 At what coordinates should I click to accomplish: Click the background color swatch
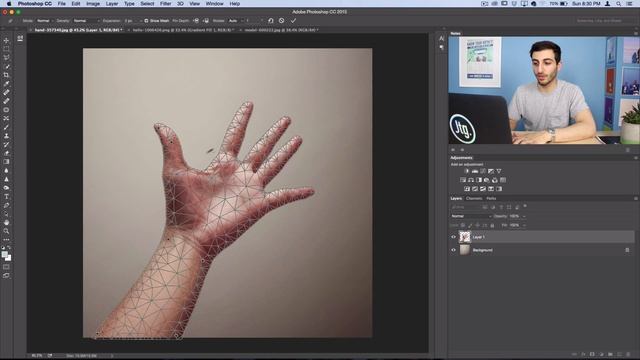click(x=8, y=258)
